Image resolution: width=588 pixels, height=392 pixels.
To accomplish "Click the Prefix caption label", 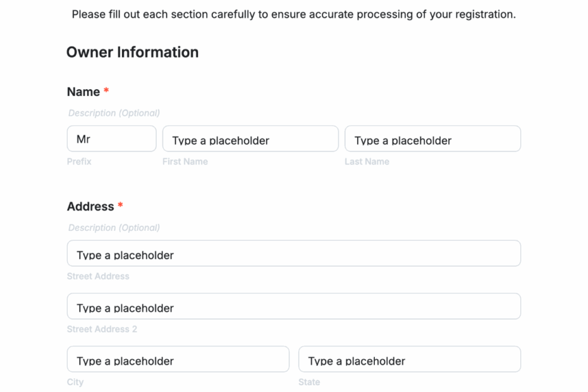I will (x=78, y=161).
